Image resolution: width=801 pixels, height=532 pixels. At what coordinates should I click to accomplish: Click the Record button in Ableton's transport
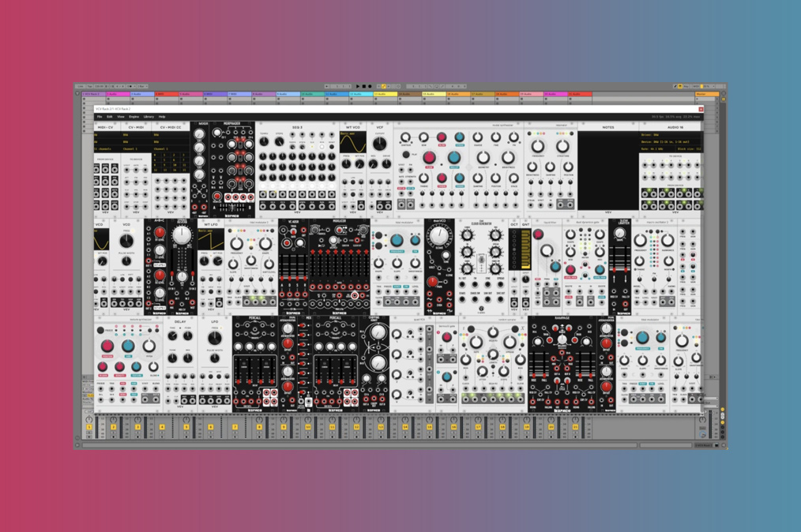tap(370, 86)
